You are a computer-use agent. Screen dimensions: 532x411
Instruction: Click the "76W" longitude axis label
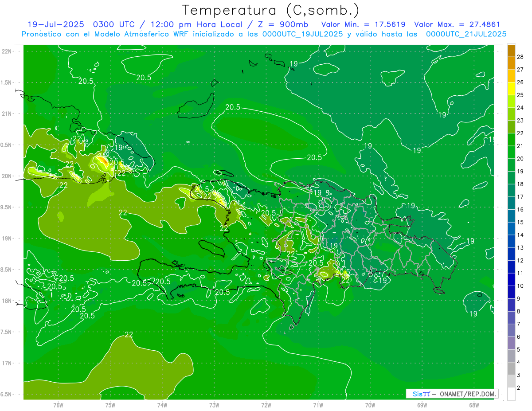58,405
